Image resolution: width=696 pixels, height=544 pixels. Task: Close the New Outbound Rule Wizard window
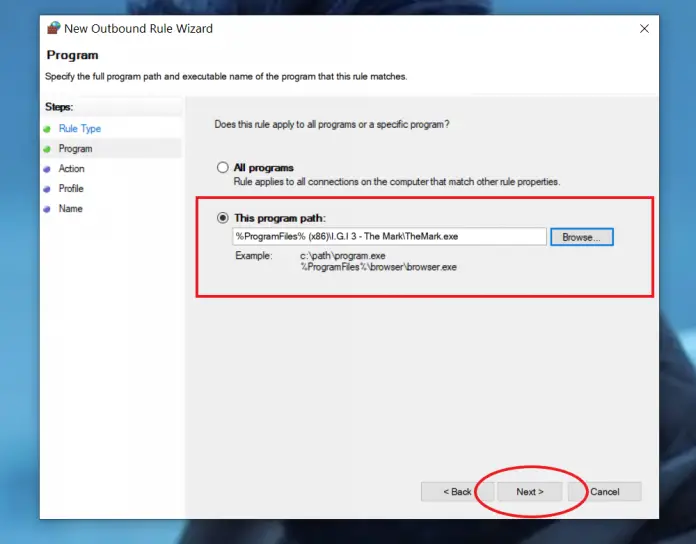(x=644, y=29)
